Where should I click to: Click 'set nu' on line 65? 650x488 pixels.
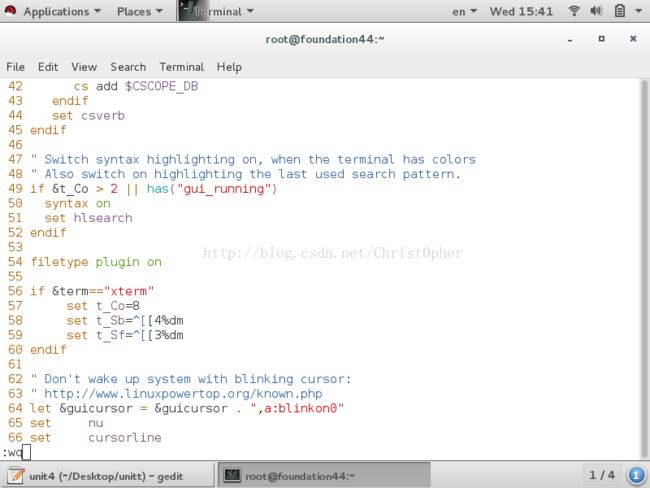click(x=66, y=423)
